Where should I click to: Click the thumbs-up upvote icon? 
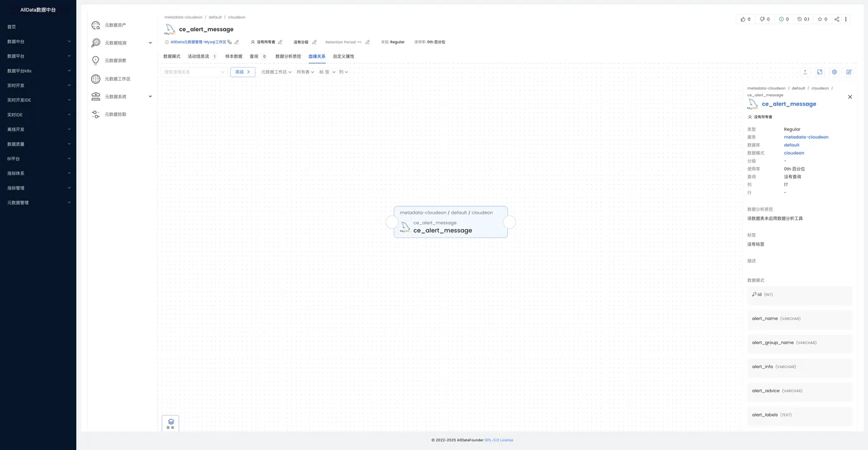(x=743, y=19)
